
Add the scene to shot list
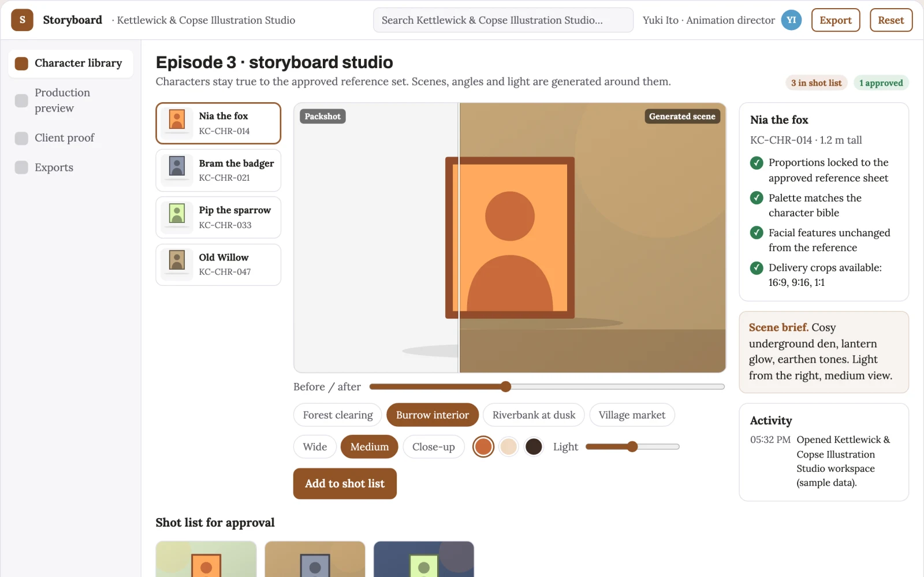click(x=345, y=483)
